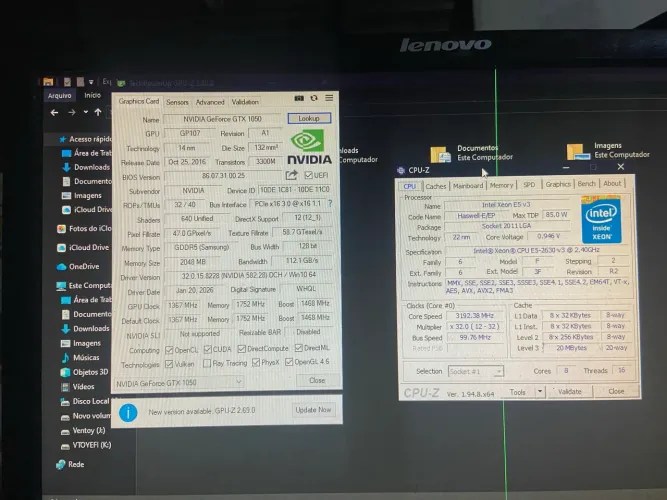Toggle the Vulkan checkbox
This screenshot has width=667, height=500.
click(x=169, y=364)
